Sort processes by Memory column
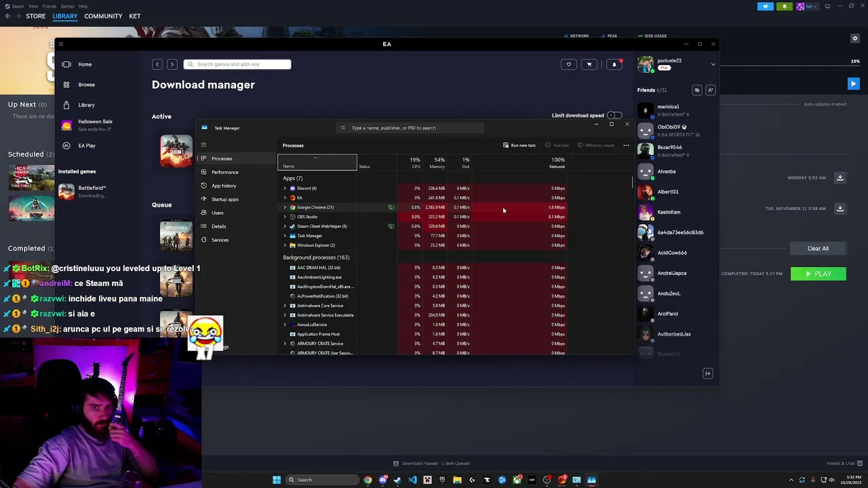The height and width of the screenshot is (488, 868). point(434,163)
